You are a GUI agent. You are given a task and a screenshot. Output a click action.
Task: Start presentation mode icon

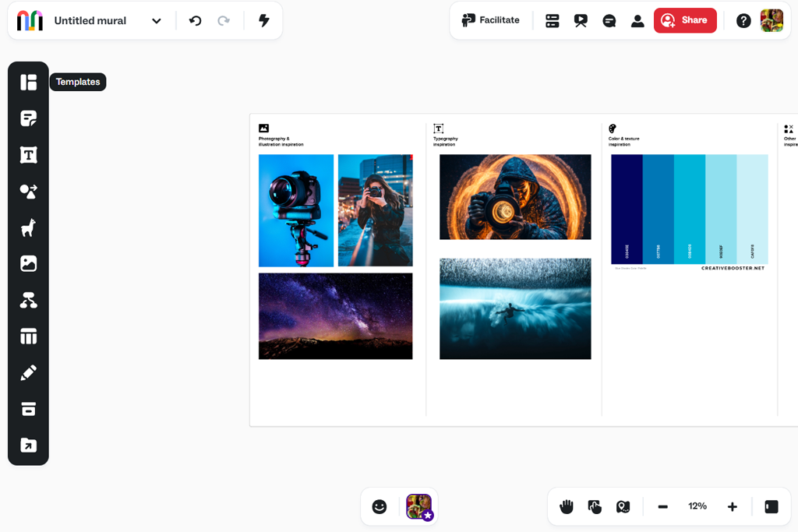pyautogui.click(x=581, y=21)
